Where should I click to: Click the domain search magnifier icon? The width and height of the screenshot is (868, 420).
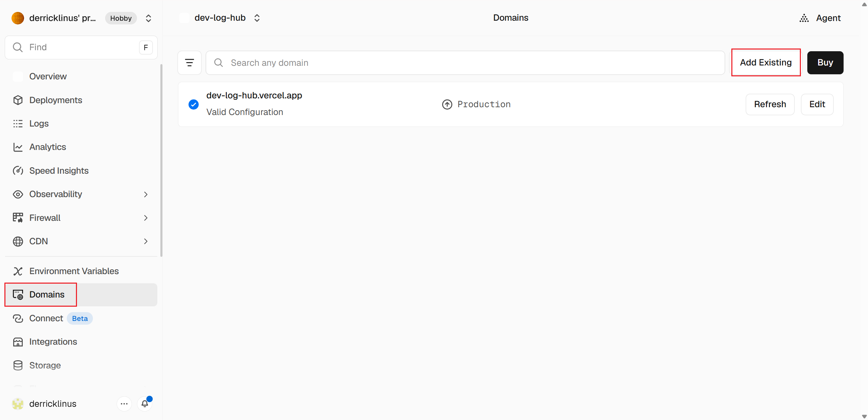pos(219,63)
